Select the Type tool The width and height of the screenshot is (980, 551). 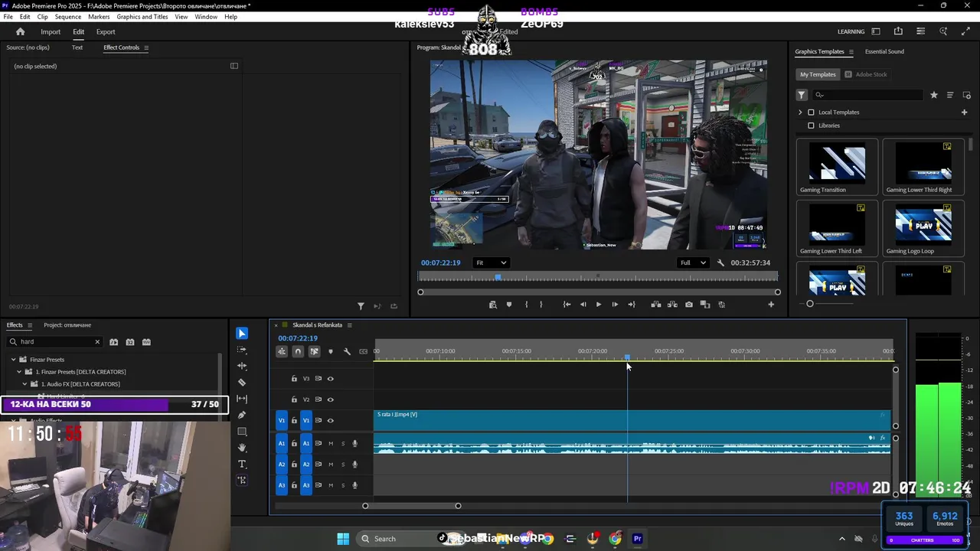pos(242,465)
